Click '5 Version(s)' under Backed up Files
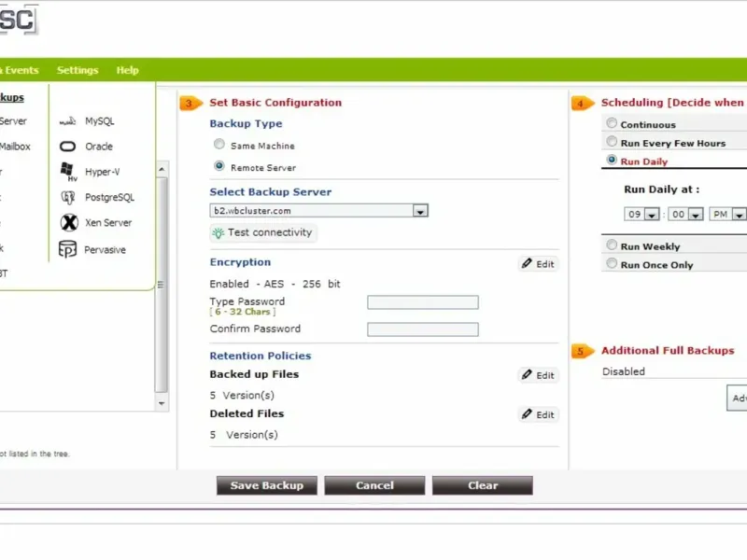Viewport: 747px width, 560px height. click(x=242, y=395)
